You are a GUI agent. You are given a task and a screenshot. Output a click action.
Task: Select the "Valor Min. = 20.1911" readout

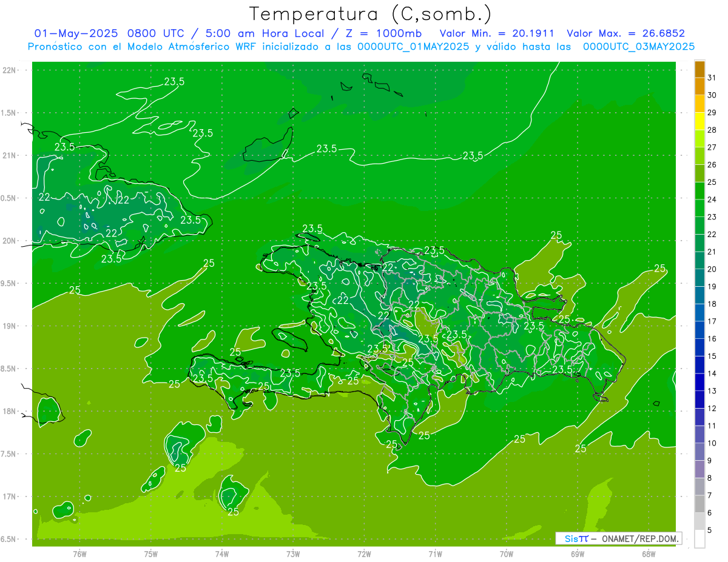pyautogui.click(x=497, y=33)
